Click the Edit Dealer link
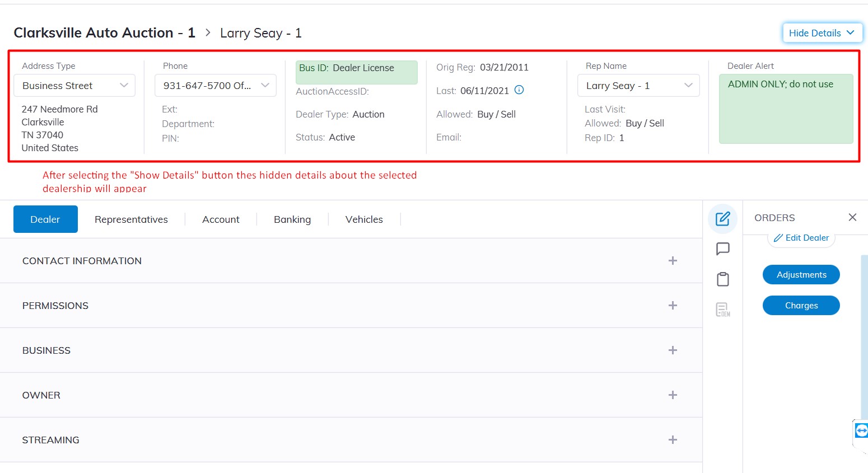Image resolution: width=868 pixels, height=473 pixels. click(801, 238)
